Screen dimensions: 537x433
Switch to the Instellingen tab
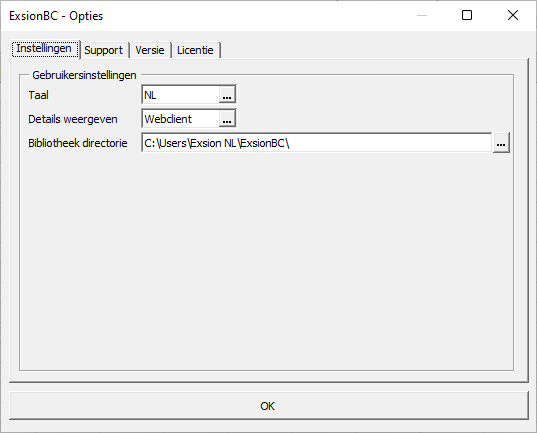[x=45, y=49]
